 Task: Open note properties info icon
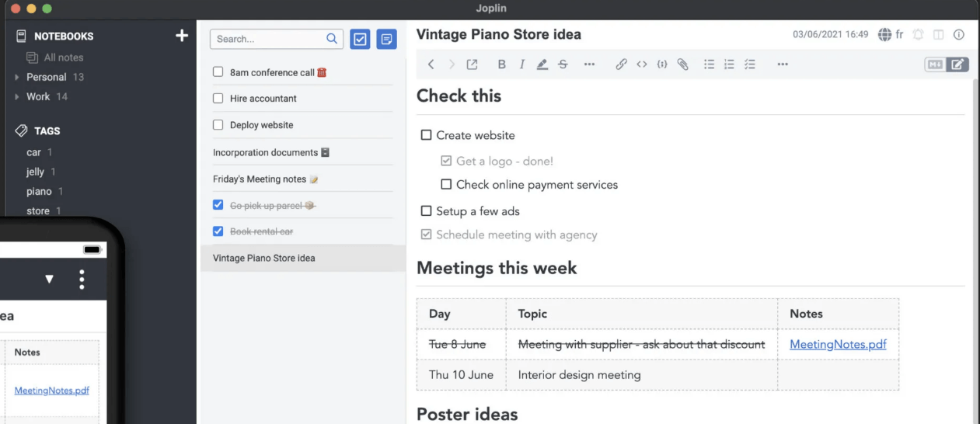[958, 35]
